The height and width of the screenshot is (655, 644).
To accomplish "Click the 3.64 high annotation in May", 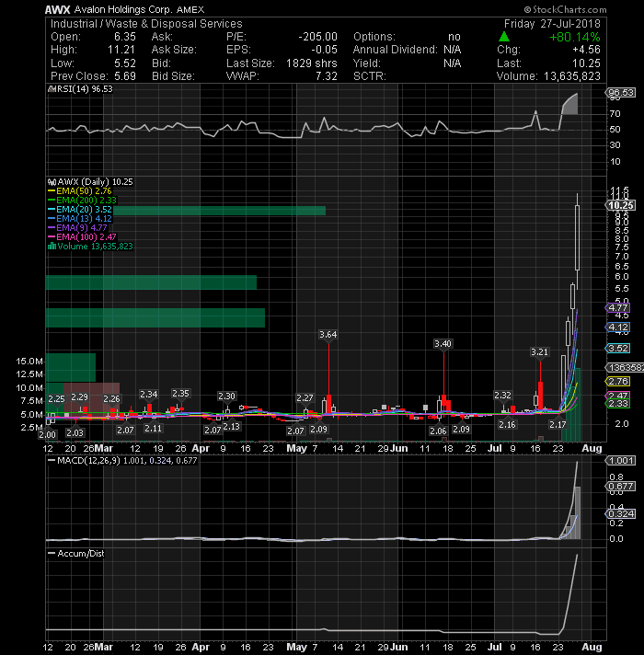I will pyautogui.click(x=328, y=335).
